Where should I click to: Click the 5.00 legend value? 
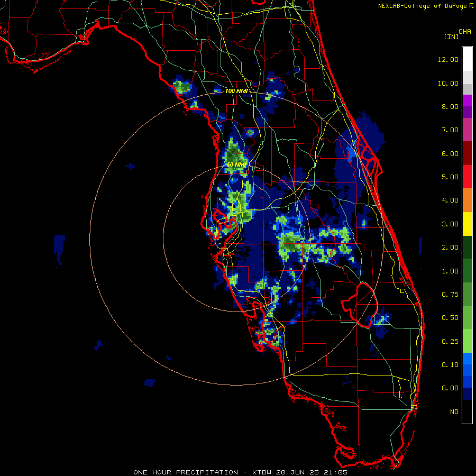[x=450, y=177]
